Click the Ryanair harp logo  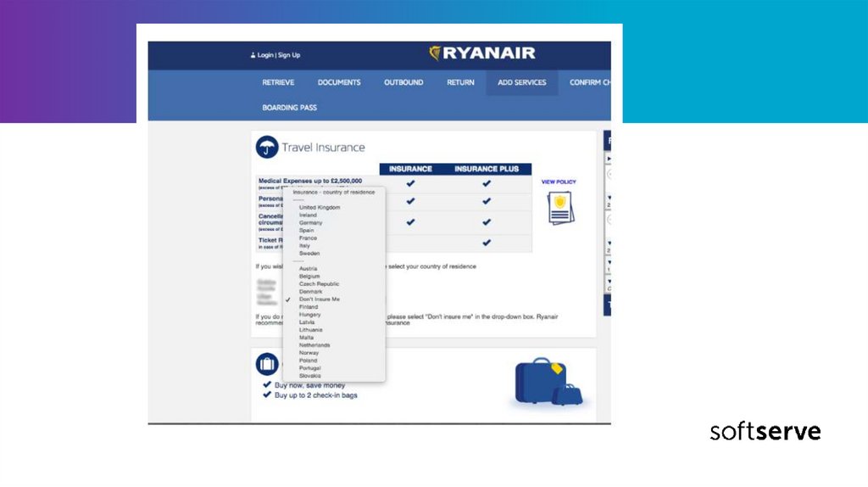435,53
